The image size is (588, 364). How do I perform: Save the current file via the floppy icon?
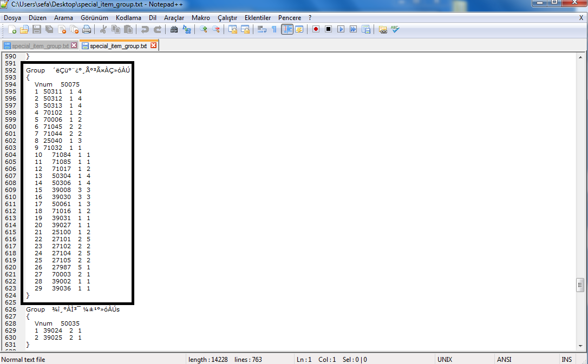pyautogui.click(x=37, y=29)
